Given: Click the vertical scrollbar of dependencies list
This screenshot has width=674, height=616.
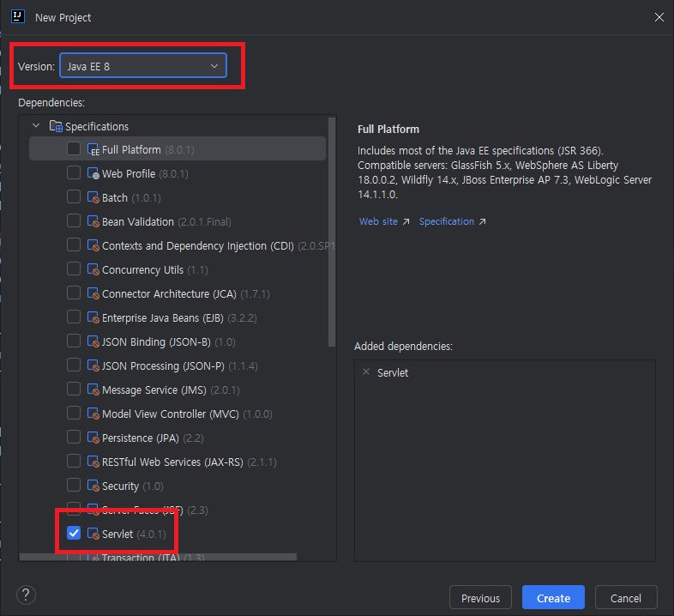Looking at the screenshot, I should coord(331,232).
